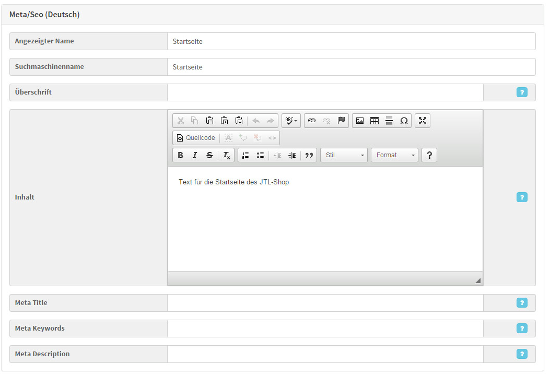Screen dimensions: 550x375
Task: Insert a horizontal line
Action: tap(389, 121)
